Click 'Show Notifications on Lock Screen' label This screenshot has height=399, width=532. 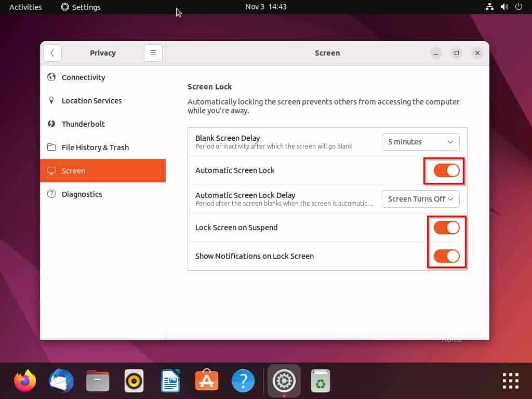pos(255,256)
